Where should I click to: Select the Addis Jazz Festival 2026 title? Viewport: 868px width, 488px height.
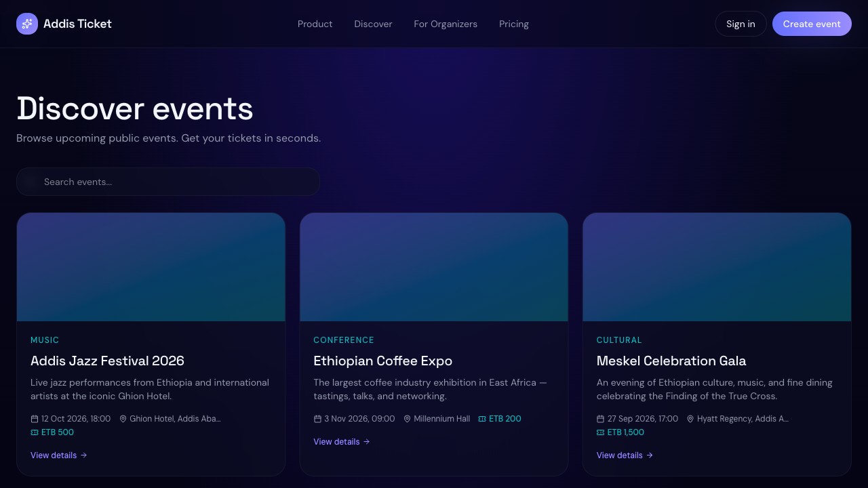pyautogui.click(x=107, y=361)
